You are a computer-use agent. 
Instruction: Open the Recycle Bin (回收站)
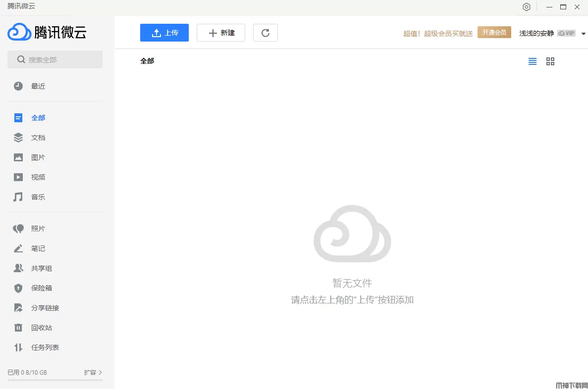pyautogui.click(x=42, y=328)
